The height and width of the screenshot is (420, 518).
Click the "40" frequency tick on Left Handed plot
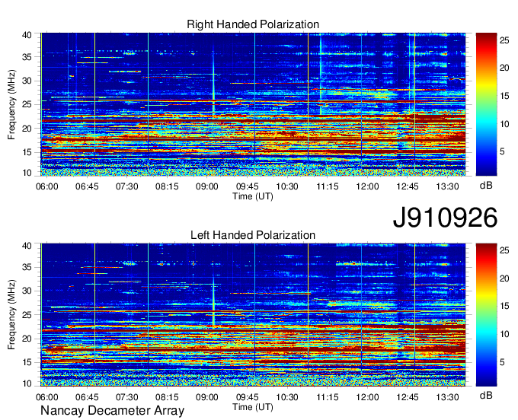(x=27, y=246)
